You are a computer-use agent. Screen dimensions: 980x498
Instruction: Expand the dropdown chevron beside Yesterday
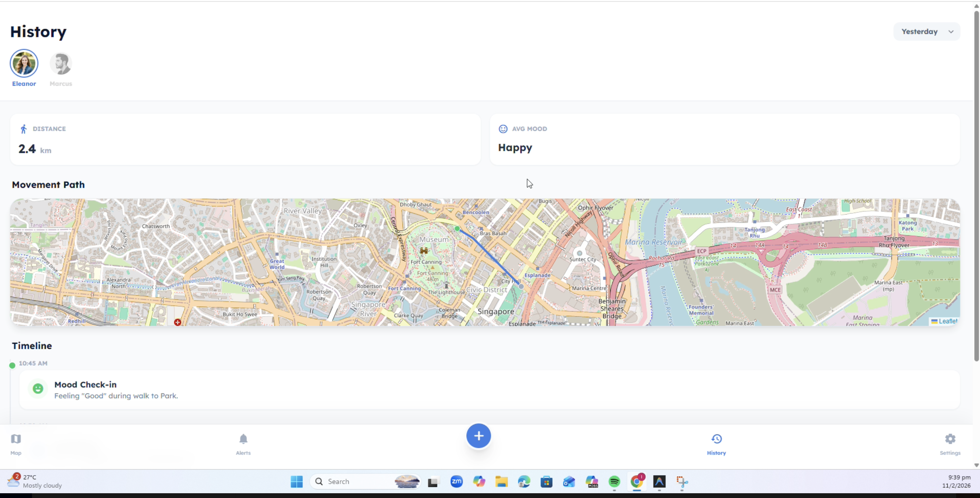click(x=951, y=32)
